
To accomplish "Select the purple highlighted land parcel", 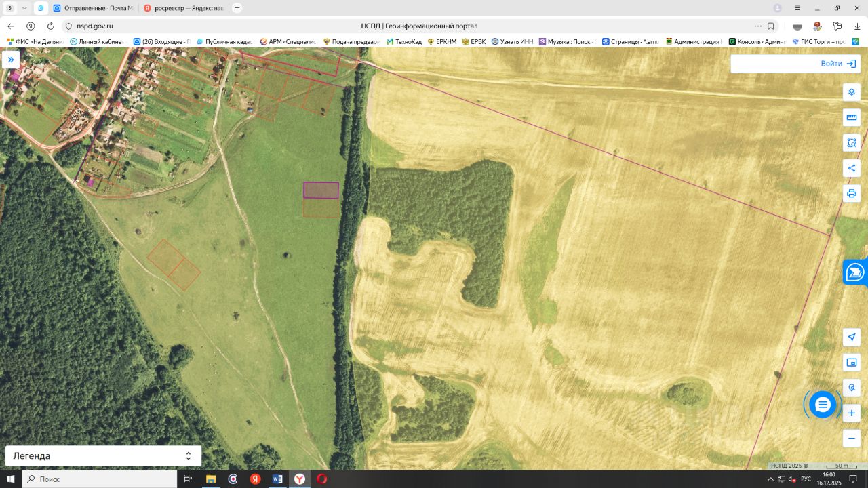I will click(x=321, y=190).
